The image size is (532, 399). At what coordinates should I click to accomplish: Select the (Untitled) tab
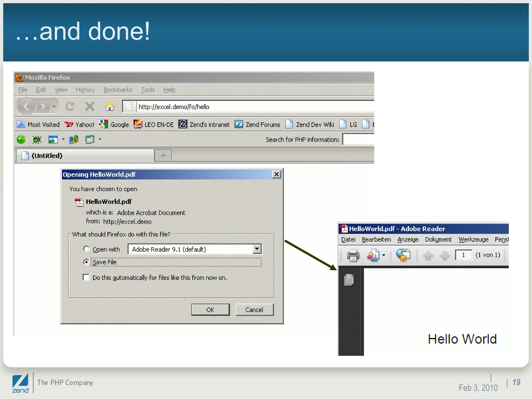[x=85, y=156]
